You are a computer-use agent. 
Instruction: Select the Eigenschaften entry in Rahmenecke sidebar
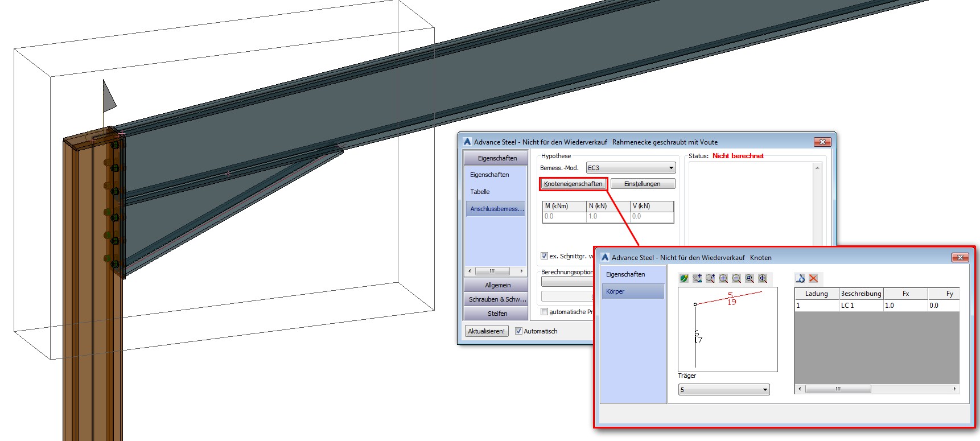489,175
